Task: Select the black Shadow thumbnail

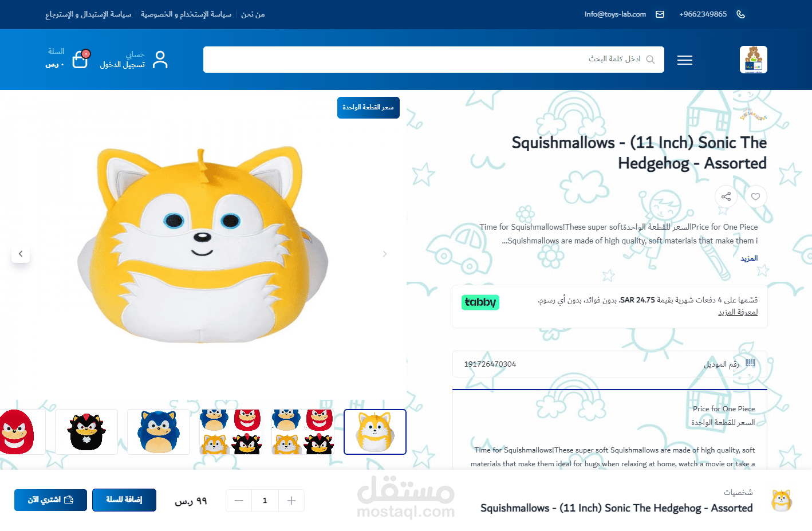Action: [x=86, y=432]
